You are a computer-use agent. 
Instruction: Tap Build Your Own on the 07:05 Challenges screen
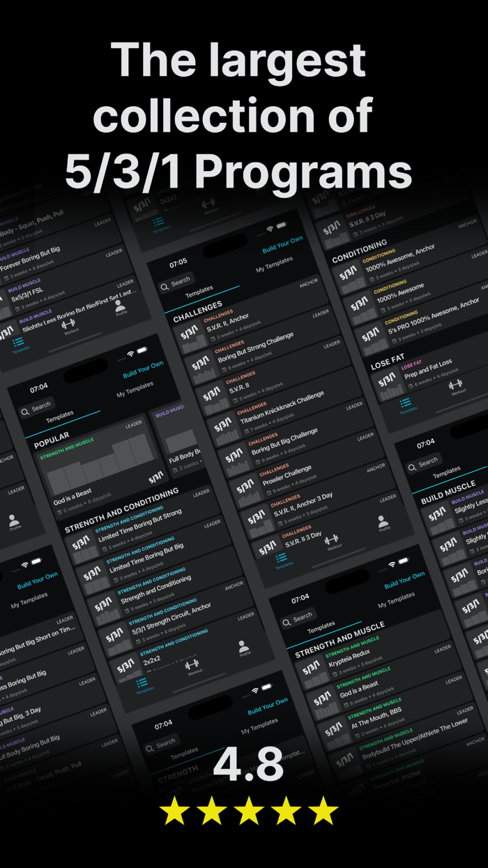(x=283, y=245)
